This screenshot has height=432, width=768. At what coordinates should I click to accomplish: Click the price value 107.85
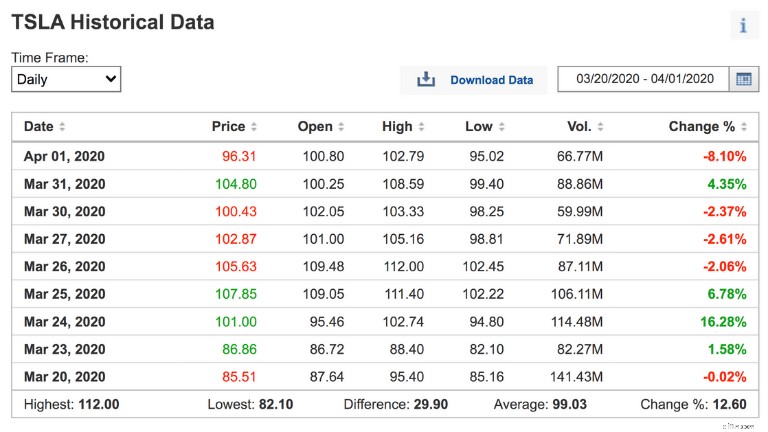coord(236,294)
